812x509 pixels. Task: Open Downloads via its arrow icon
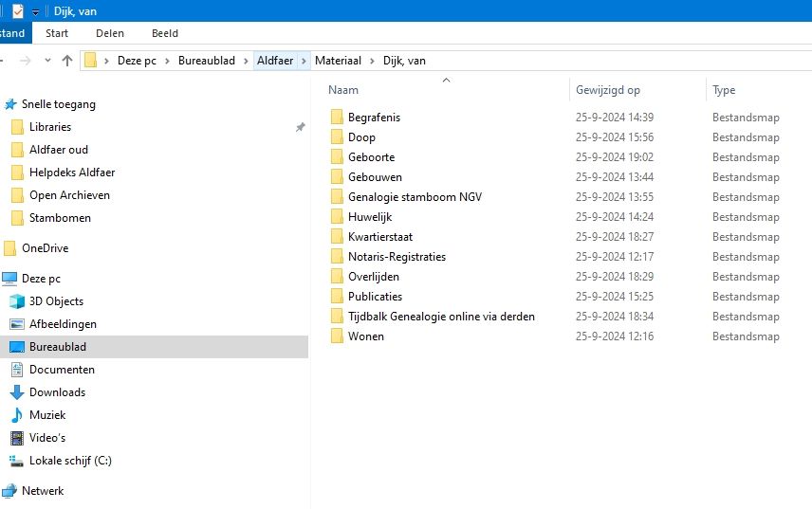[x=17, y=392]
